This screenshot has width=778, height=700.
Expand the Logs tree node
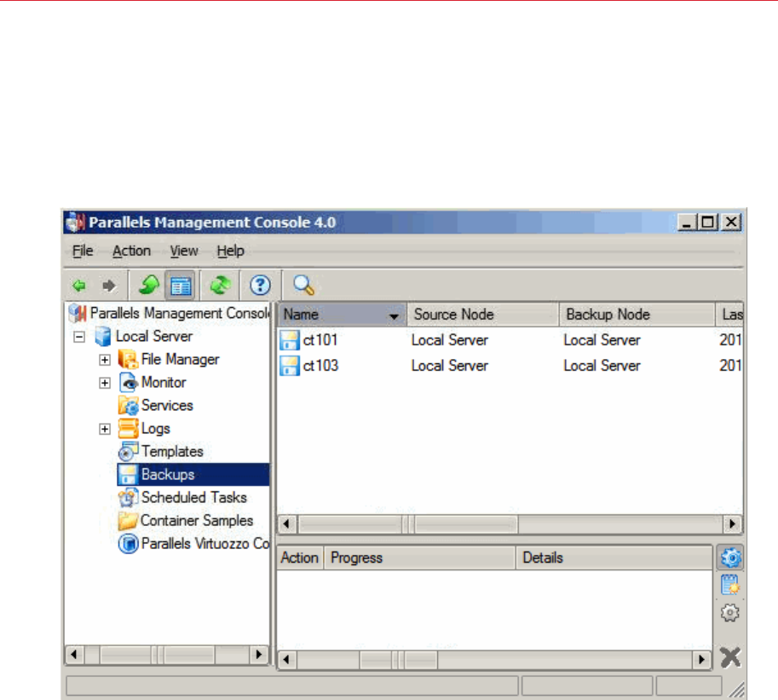coord(104,429)
